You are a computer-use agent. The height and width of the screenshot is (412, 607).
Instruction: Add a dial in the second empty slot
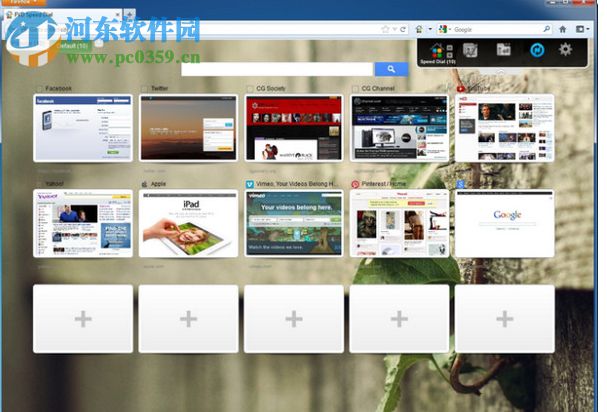click(188, 319)
